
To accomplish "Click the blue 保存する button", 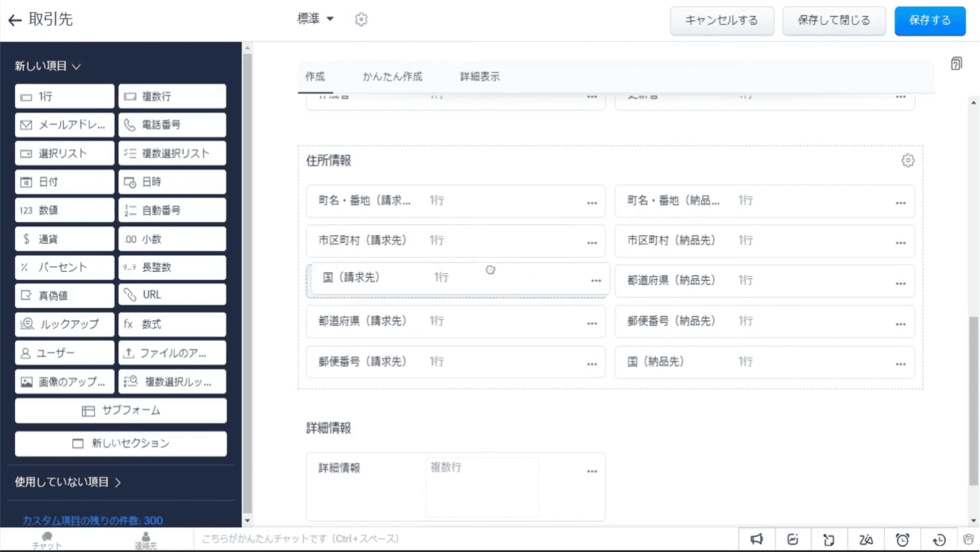I will click(x=930, y=21).
